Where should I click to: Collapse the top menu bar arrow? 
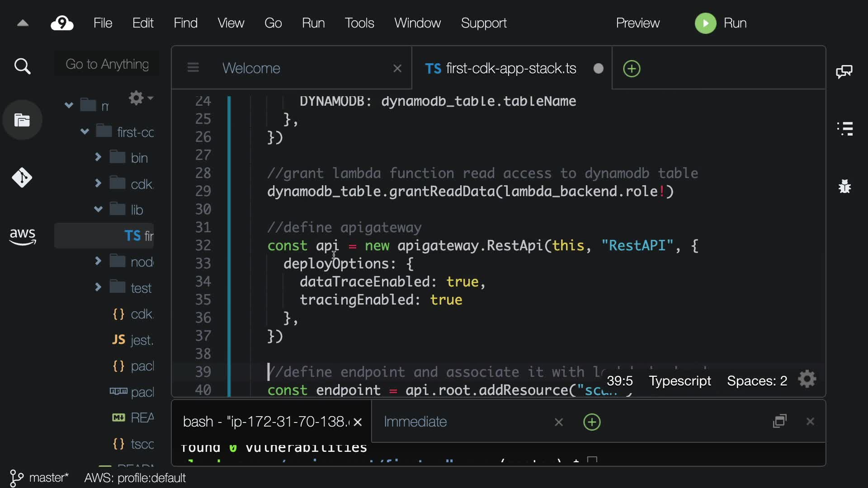tap(23, 23)
